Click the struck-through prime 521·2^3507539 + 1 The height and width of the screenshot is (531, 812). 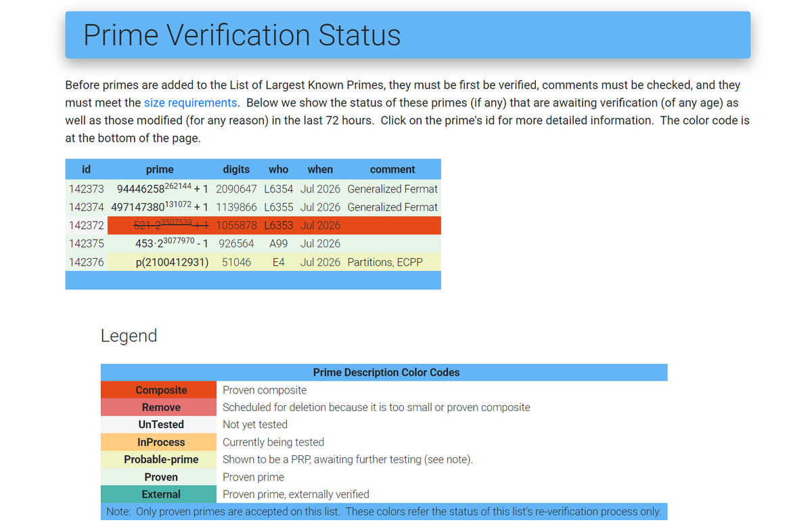point(171,225)
